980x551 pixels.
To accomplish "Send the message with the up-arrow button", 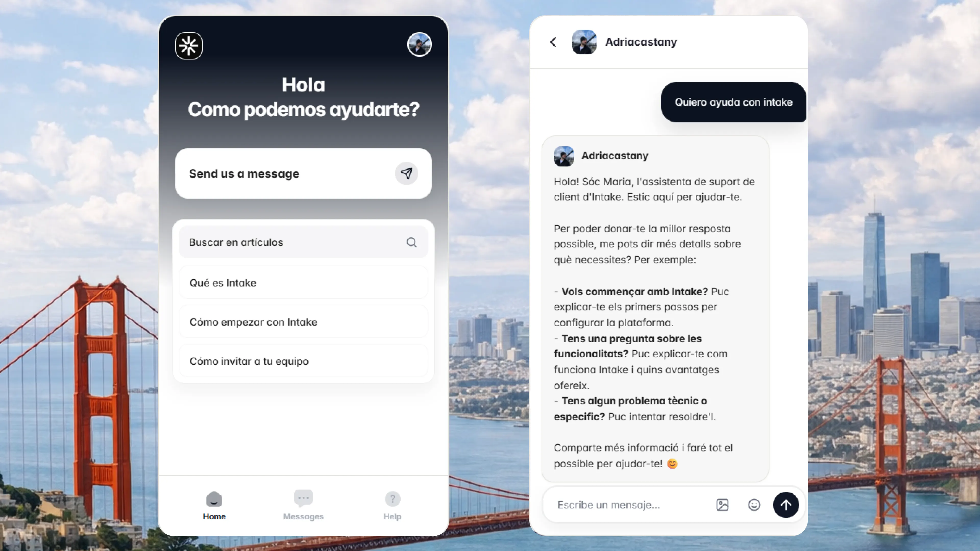I will coord(786,505).
